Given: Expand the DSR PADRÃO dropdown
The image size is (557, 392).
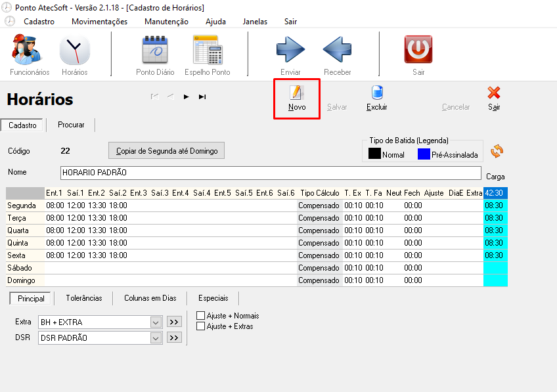Looking at the screenshot, I should point(156,338).
